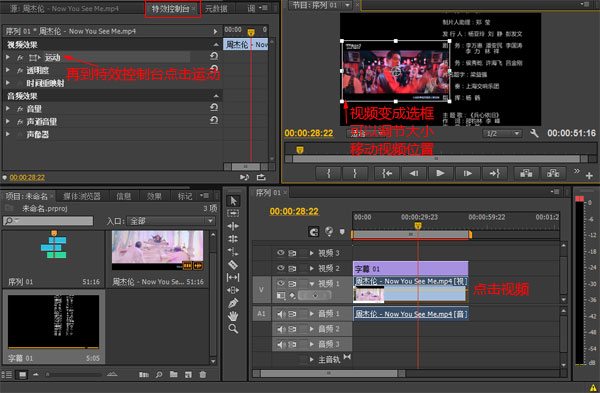Reset the 声道音量 channel volume effect
This screenshot has height=393, width=600.
click(x=214, y=121)
